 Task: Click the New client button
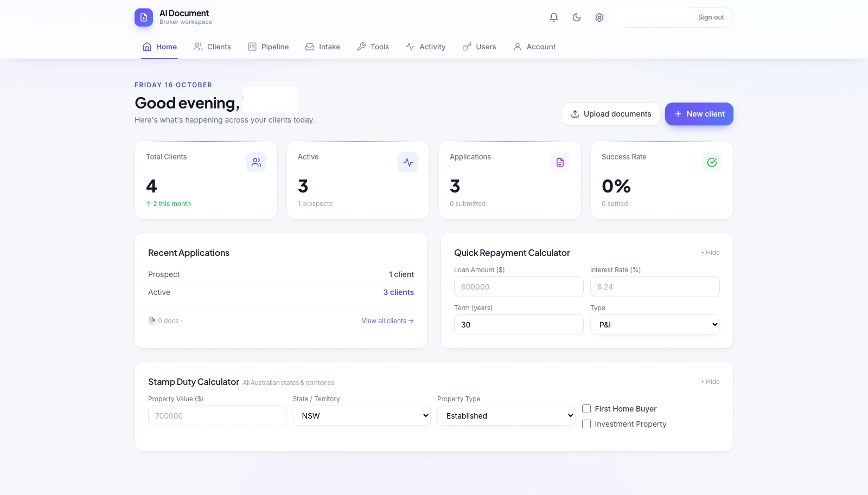point(699,114)
